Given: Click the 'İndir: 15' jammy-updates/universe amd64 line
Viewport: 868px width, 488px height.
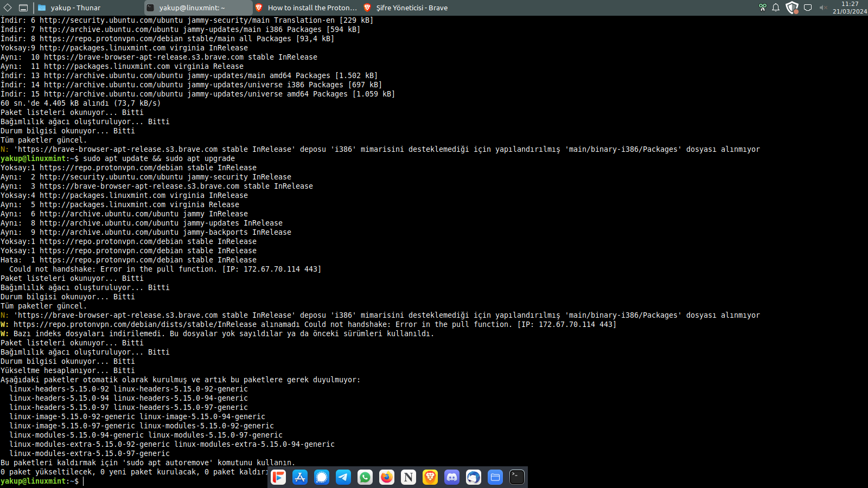Looking at the screenshot, I should click(198, 94).
